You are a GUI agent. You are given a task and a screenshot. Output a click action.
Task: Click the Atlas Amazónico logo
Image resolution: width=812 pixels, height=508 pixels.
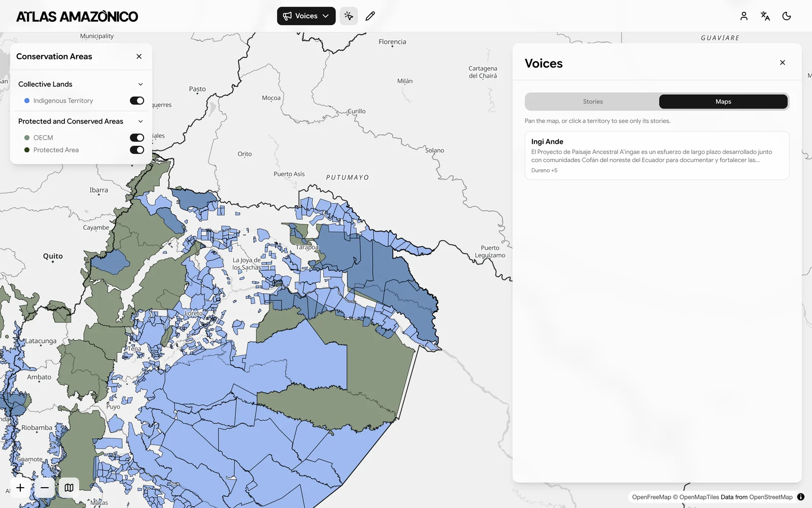(77, 16)
